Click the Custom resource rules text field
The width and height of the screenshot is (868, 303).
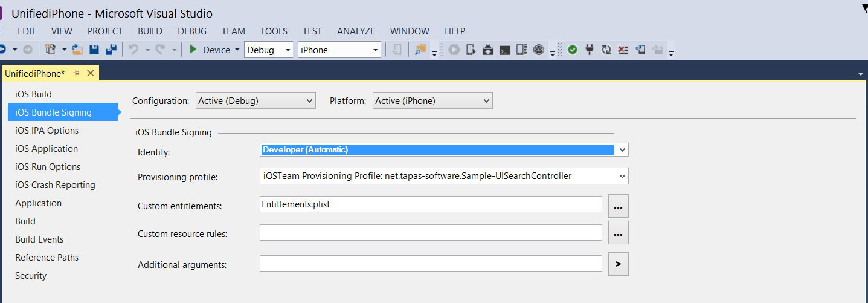[431, 233]
